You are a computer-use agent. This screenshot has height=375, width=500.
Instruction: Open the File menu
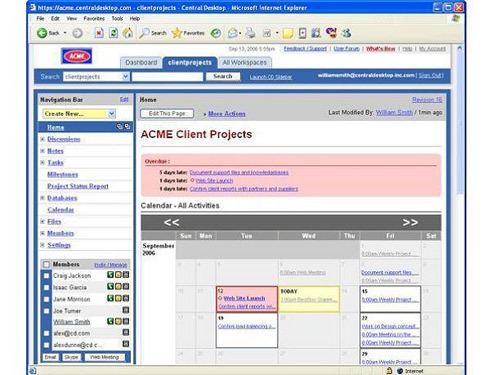40,18
